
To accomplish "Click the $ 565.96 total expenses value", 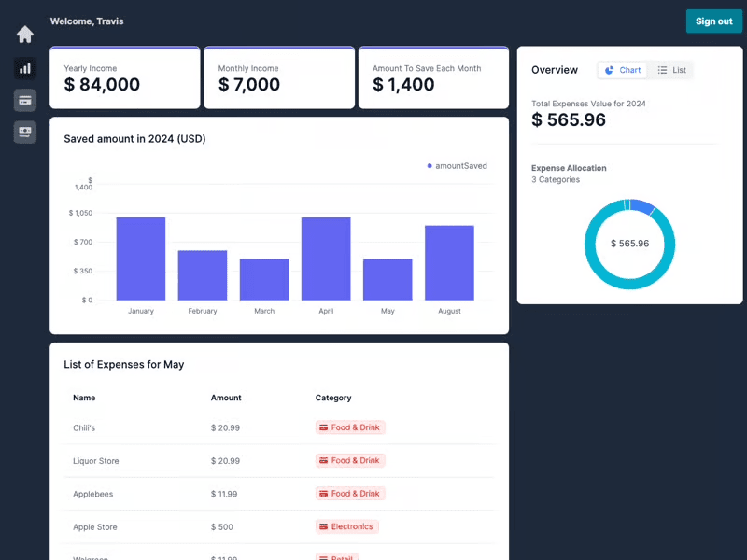I will (x=569, y=119).
